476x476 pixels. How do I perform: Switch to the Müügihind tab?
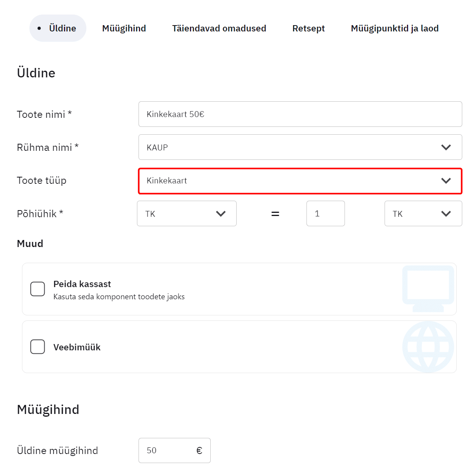click(124, 28)
